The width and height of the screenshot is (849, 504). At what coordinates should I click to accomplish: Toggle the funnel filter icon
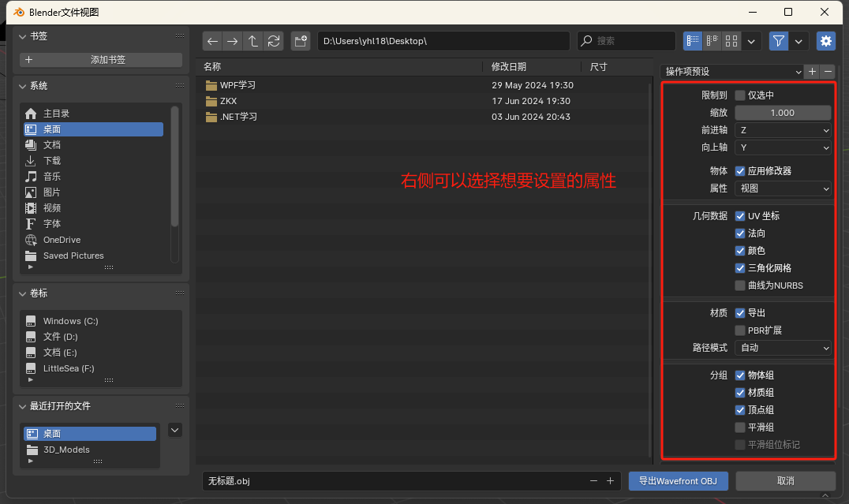tap(778, 40)
